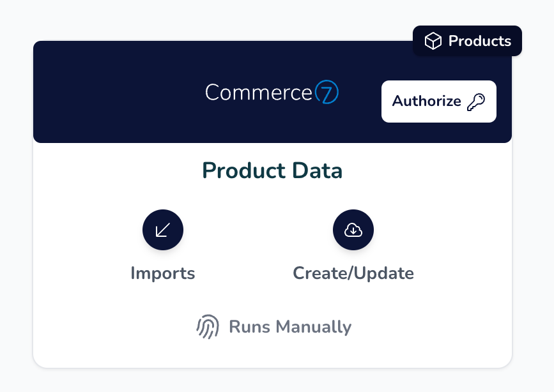Click the word Authorize inside the white button

coord(426,102)
